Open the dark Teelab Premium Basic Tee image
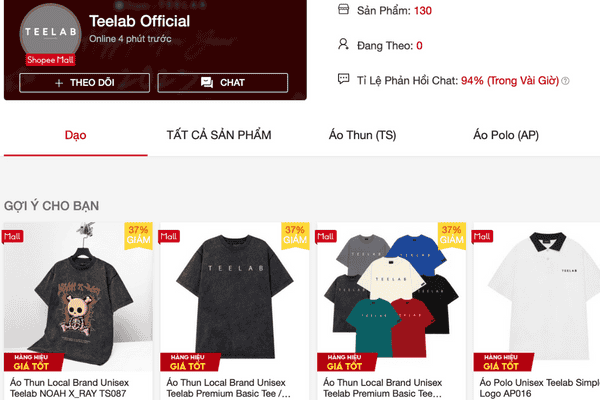Viewport: 600px width, 400px height. (235, 297)
